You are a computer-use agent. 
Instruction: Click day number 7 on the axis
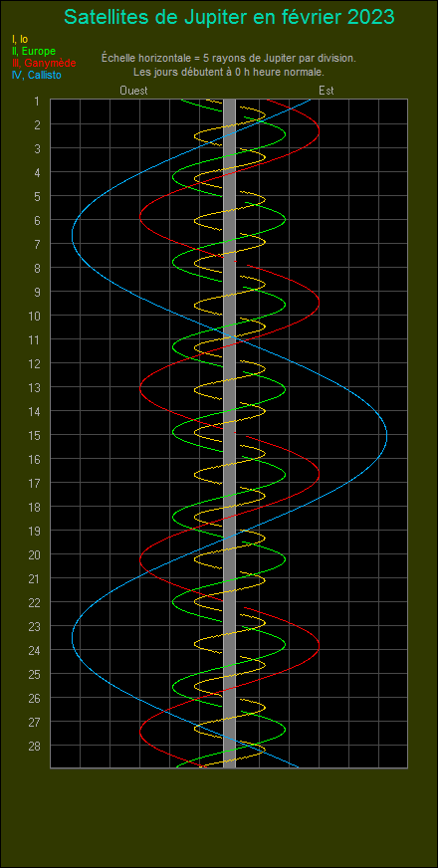coord(37,244)
